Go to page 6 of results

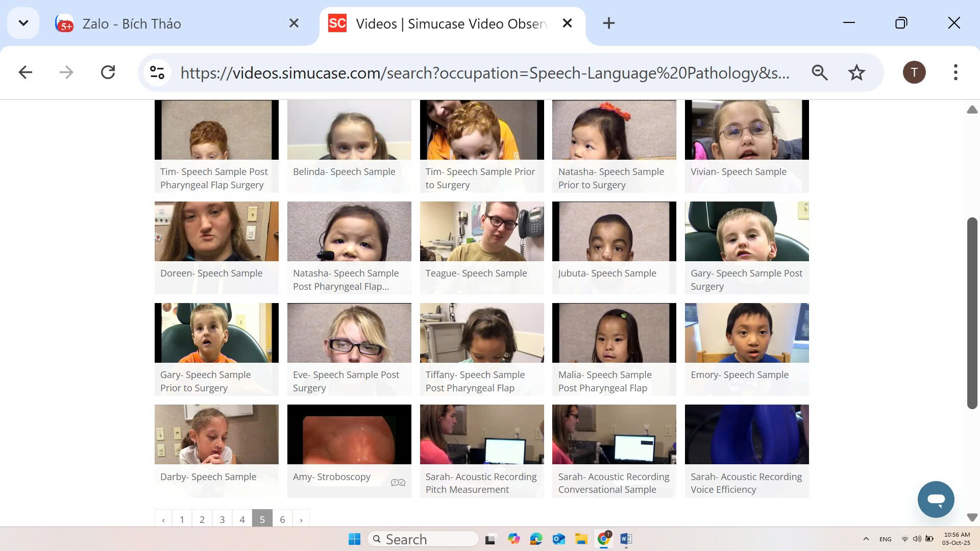pyautogui.click(x=282, y=520)
